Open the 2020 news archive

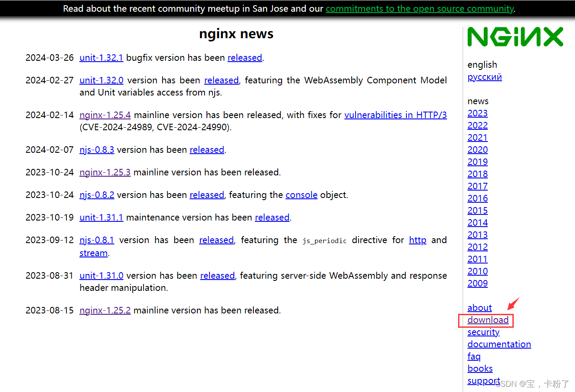point(478,150)
